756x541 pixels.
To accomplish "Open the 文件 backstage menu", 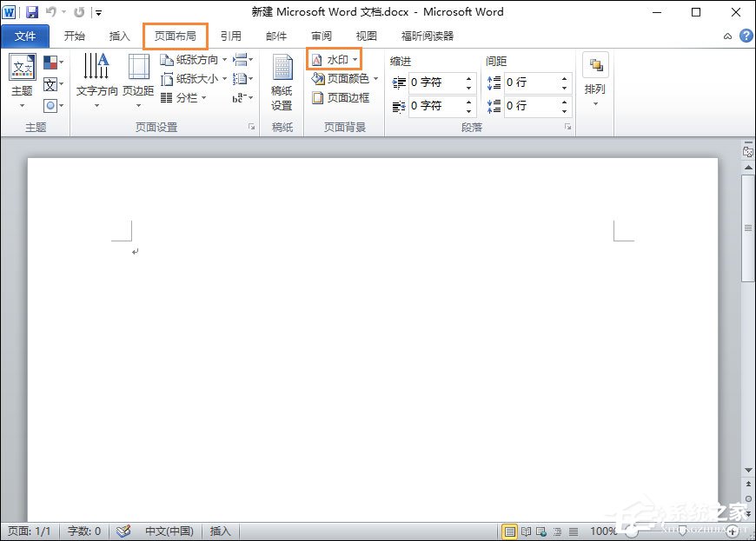I will pyautogui.click(x=25, y=36).
